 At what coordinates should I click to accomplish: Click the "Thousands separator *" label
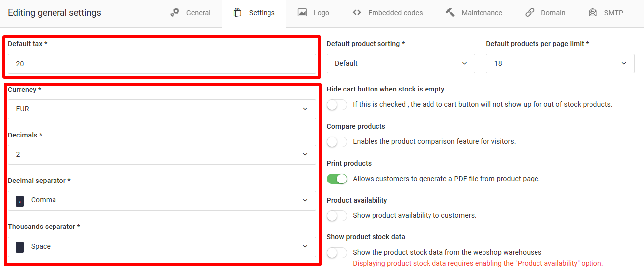click(44, 227)
